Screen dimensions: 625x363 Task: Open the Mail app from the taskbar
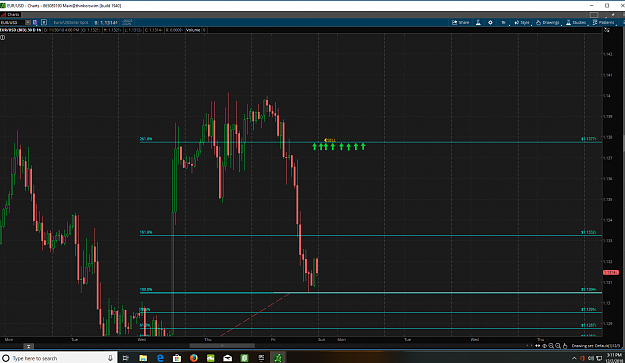[x=227, y=358]
